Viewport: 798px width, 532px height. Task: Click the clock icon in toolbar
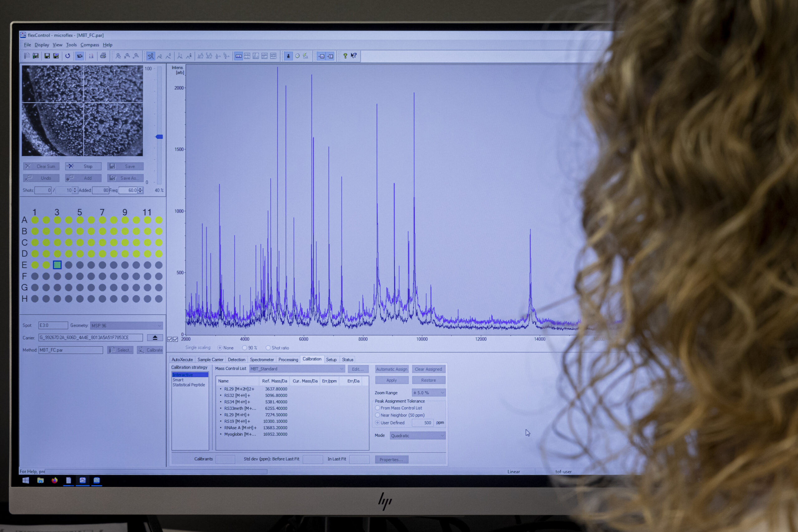click(x=297, y=56)
